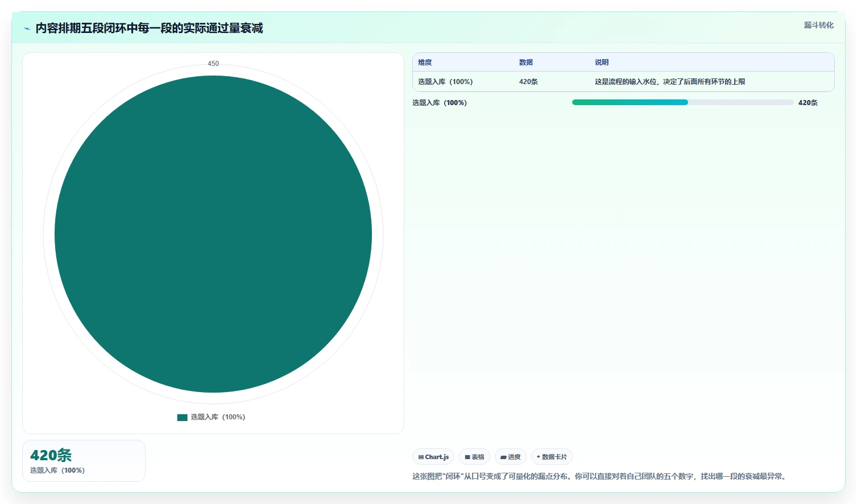Click the footer note starting 这张图把
Image resolution: width=857 pixels, height=504 pixels.
[601, 476]
